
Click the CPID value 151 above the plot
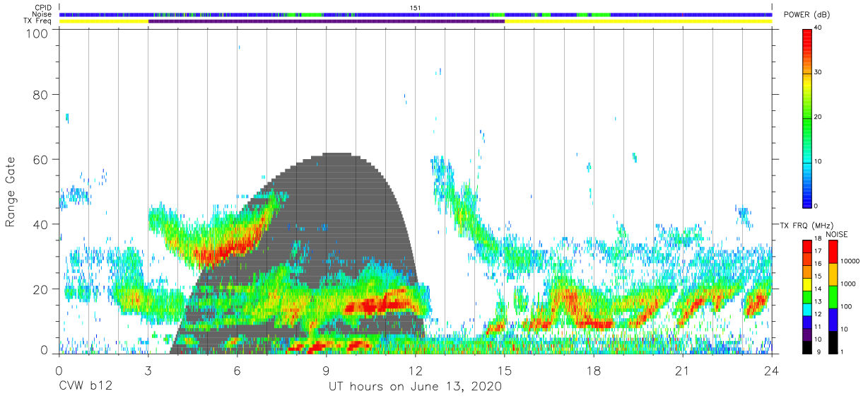[416, 8]
